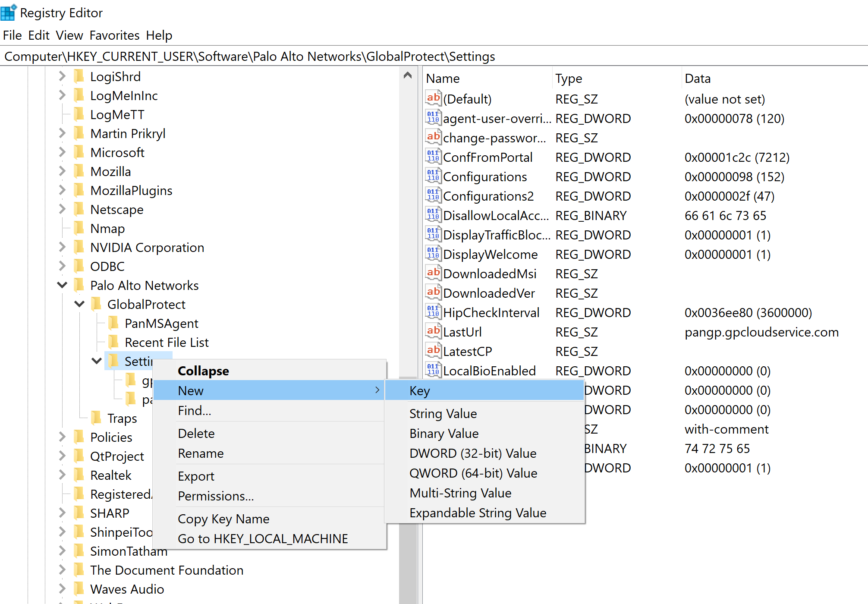Open the Favorites menu
868x604 pixels.
(x=114, y=35)
